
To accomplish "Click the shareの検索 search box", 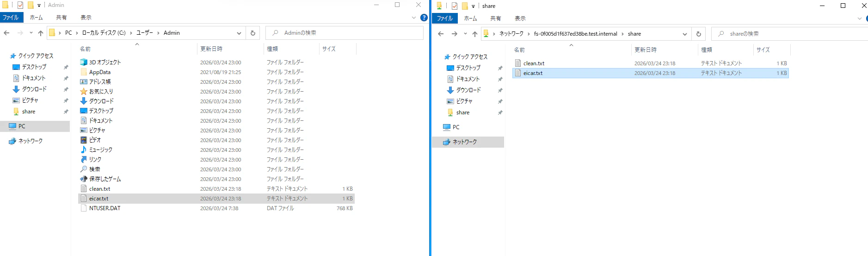I will click(x=790, y=34).
